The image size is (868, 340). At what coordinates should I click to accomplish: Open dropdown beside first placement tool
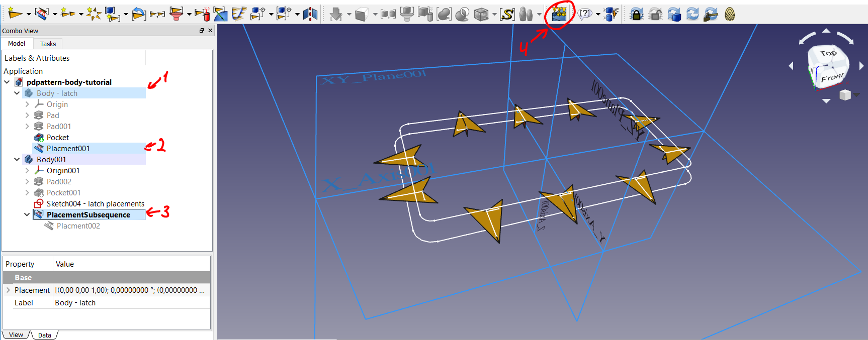click(x=29, y=15)
